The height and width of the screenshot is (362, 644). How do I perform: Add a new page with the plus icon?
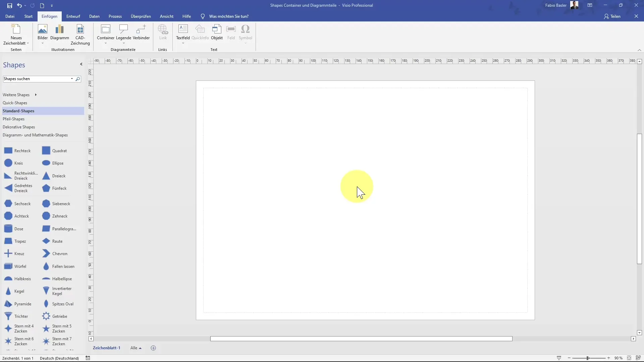(x=153, y=348)
